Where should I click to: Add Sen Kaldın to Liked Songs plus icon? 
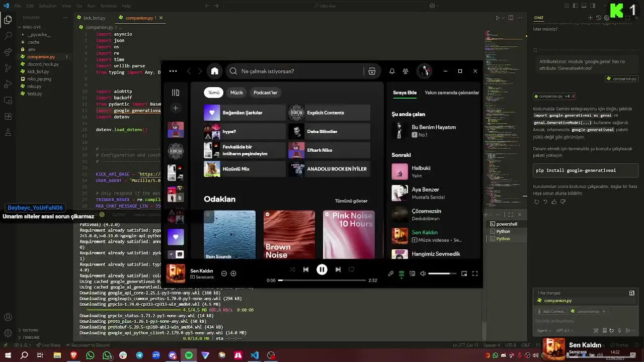233,274
